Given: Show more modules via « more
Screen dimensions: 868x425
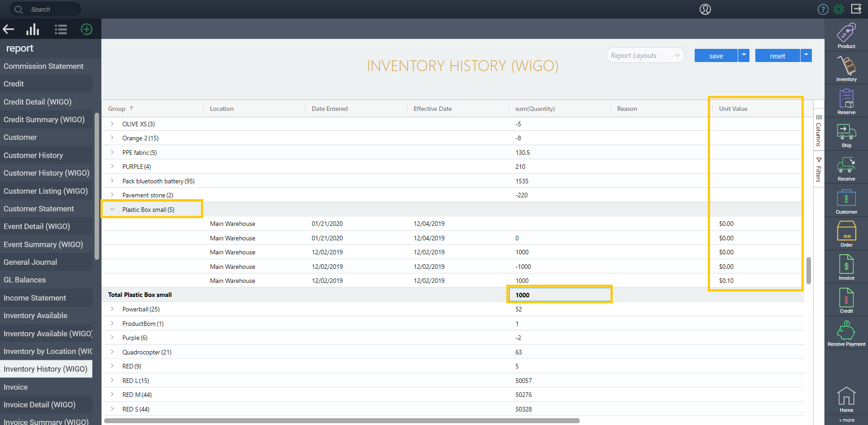Looking at the screenshot, I should pyautogui.click(x=847, y=420).
